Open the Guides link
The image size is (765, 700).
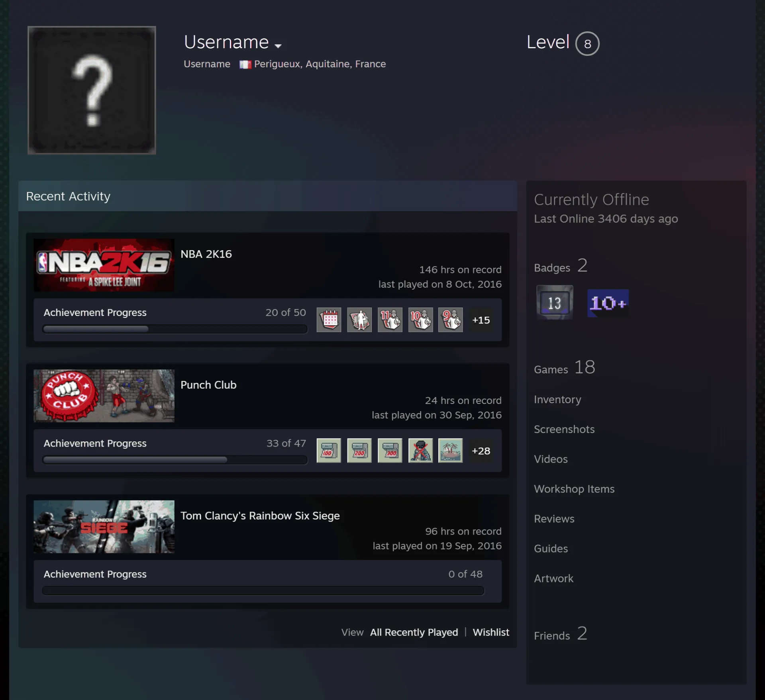click(551, 549)
